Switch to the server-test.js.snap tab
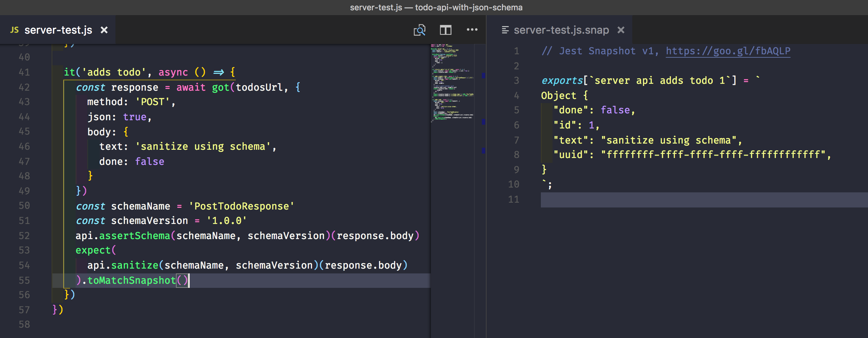This screenshot has height=338, width=868. pyautogui.click(x=561, y=30)
